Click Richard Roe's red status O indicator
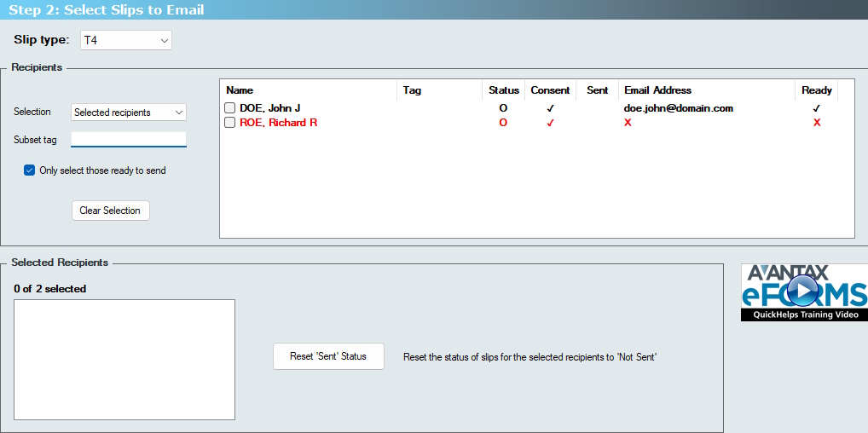The width and height of the screenshot is (868, 433). [x=503, y=123]
